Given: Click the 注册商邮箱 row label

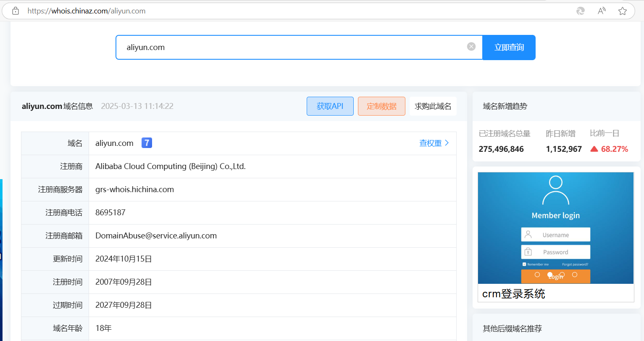Looking at the screenshot, I should (64, 235).
